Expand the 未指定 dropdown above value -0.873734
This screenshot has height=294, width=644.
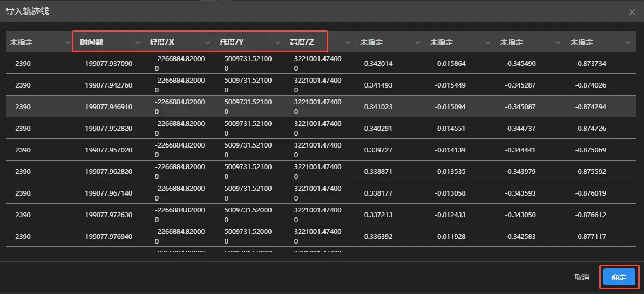click(x=628, y=43)
